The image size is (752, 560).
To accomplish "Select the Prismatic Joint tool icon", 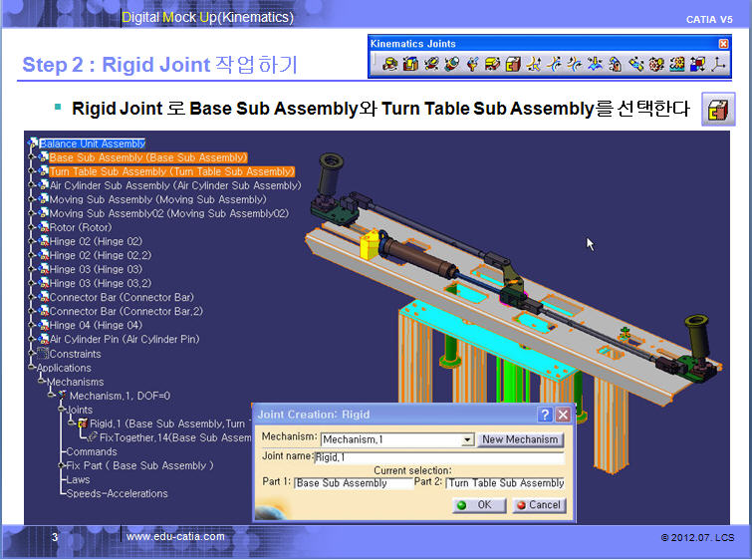I will pyautogui.click(x=410, y=65).
